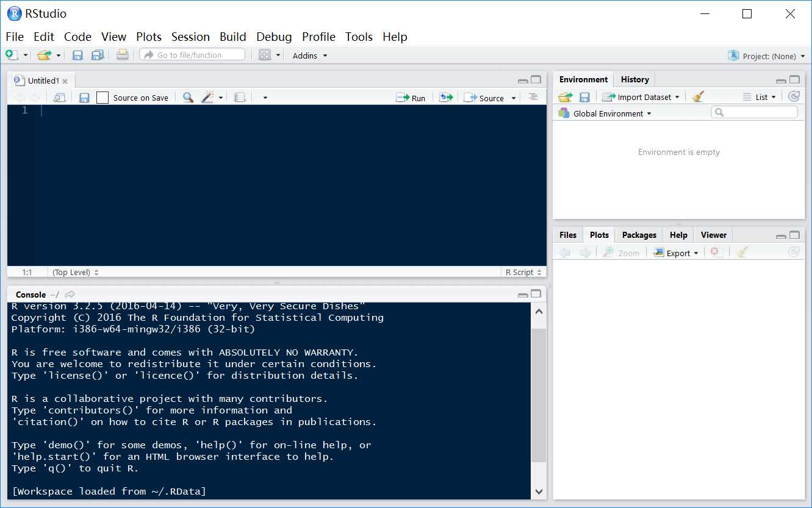Image resolution: width=812 pixels, height=508 pixels.
Task: Click the document outline icon in the editor
Action: (x=533, y=97)
